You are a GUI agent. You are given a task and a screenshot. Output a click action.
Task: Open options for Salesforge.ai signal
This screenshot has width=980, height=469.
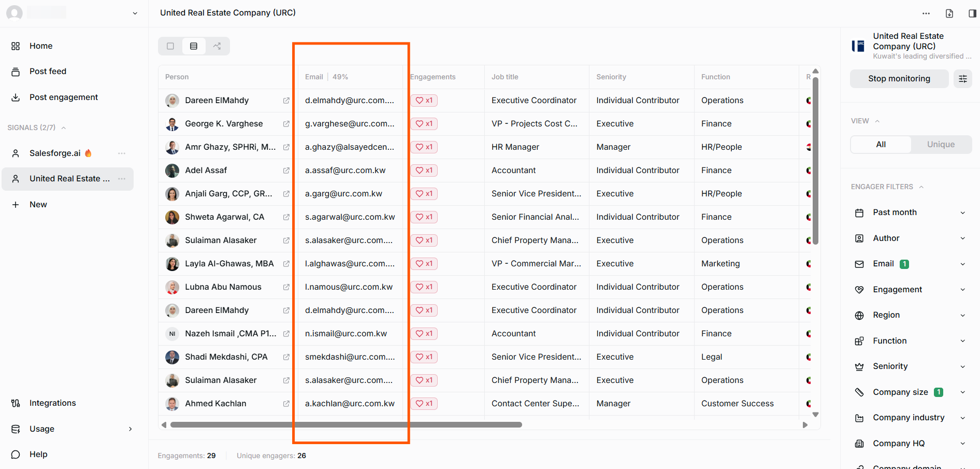[122, 153]
